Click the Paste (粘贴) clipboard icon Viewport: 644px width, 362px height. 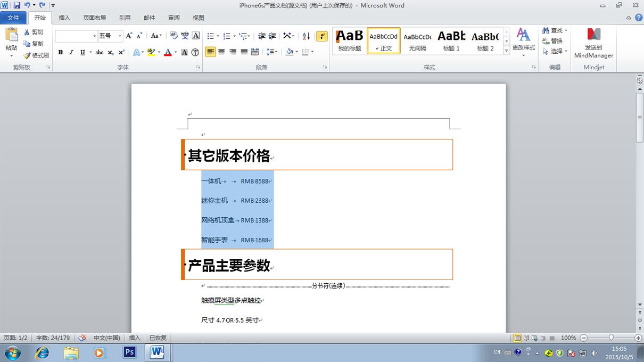[12, 35]
